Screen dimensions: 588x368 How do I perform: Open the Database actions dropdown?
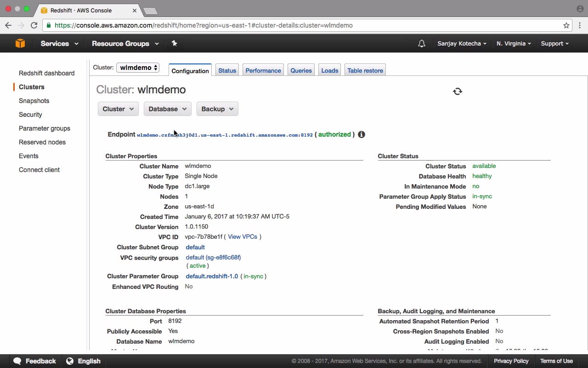point(167,109)
